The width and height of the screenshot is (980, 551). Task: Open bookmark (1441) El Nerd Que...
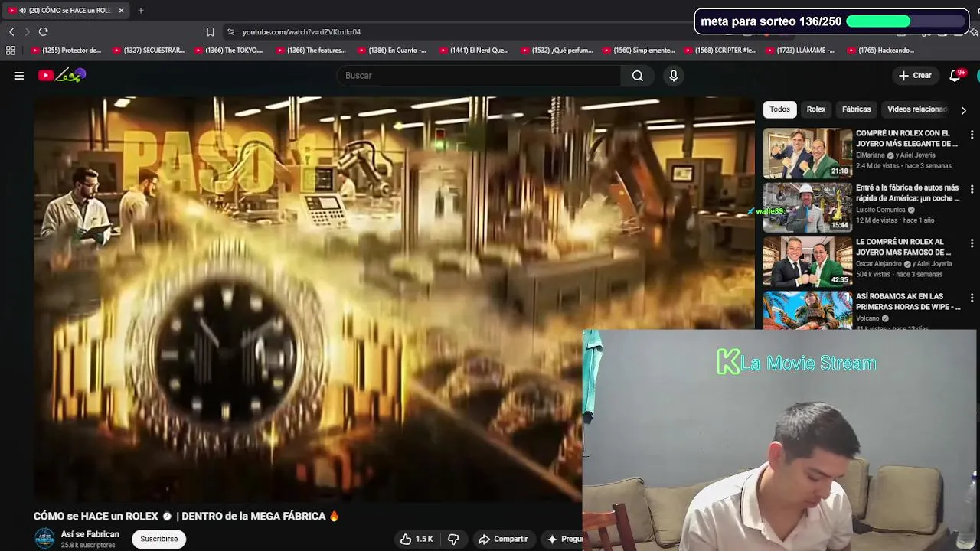click(474, 51)
